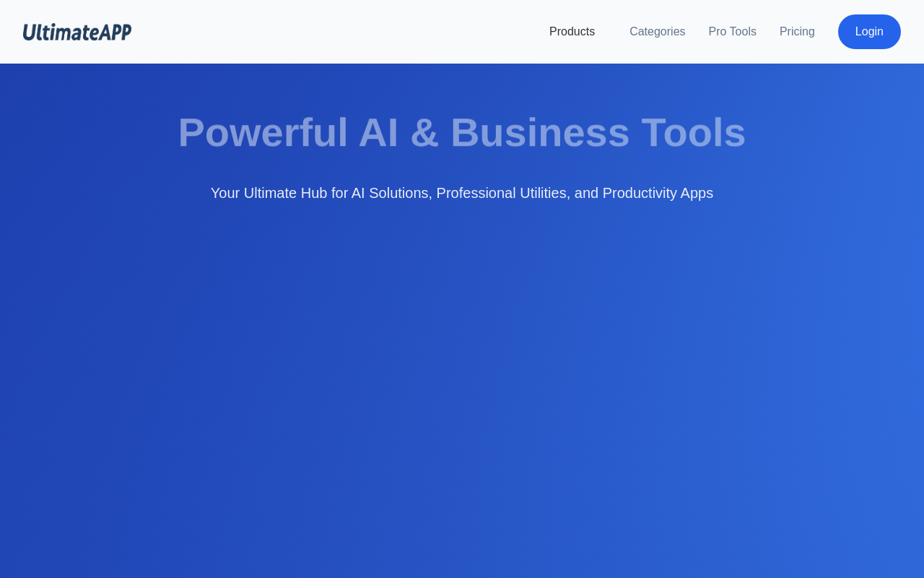The image size is (924, 578).
Task: Click the Powerful AI & Business Tools heading
Action: click(462, 133)
